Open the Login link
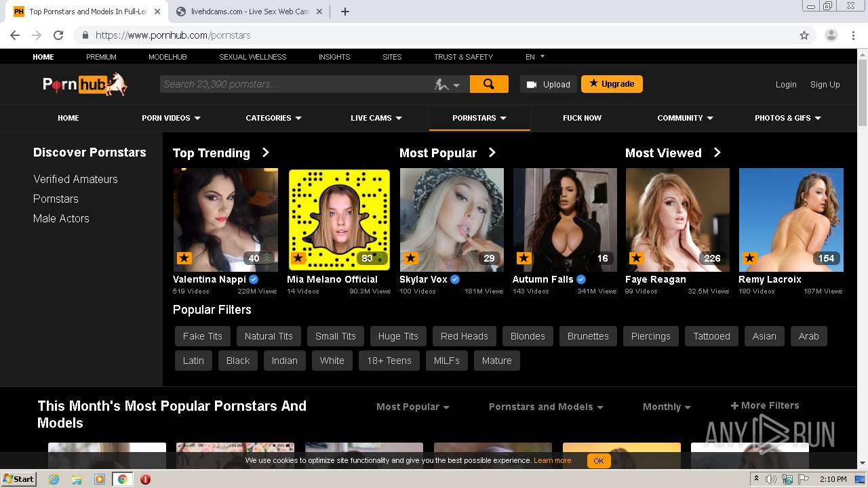This screenshot has width=868, height=488. point(786,85)
